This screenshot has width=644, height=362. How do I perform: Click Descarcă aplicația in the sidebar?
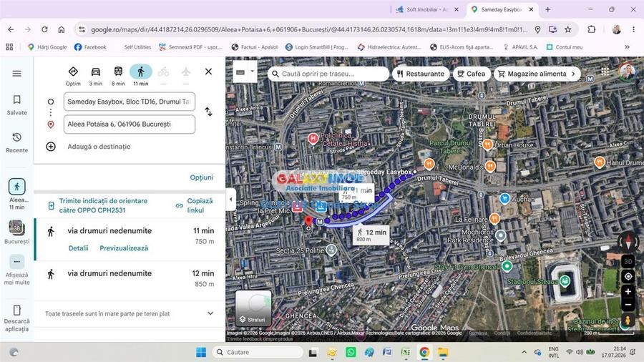pos(17,318)
